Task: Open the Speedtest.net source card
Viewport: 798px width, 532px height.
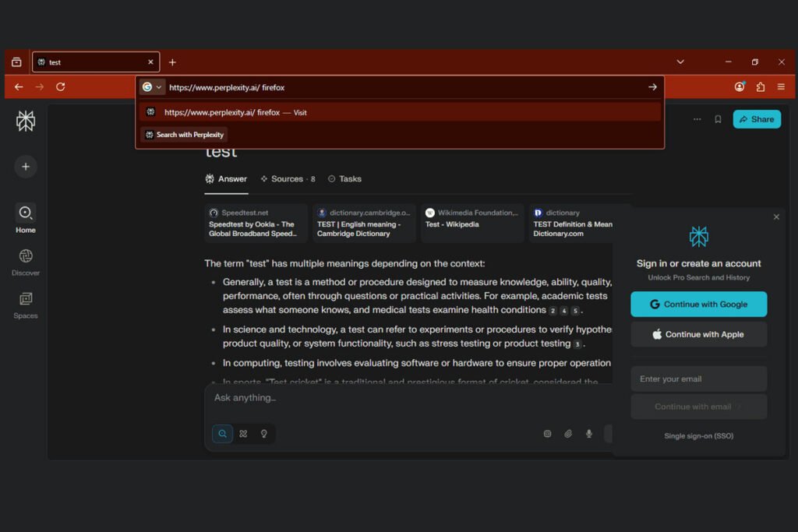Action: [x=256, y=224]
